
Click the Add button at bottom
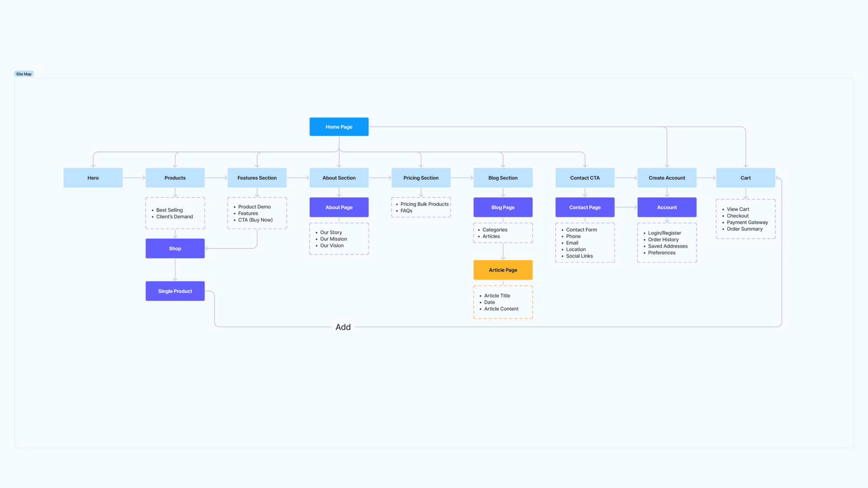(x=344, y=327)
